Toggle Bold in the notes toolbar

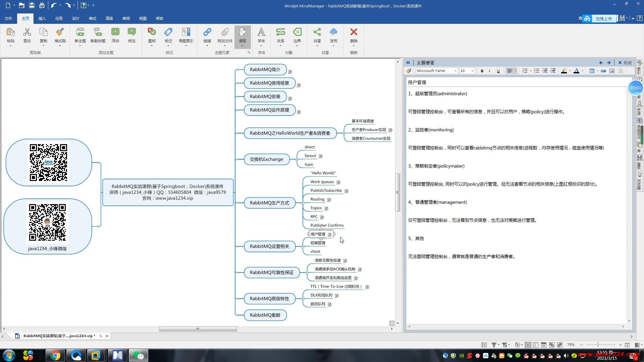click(x=482, y=71)
